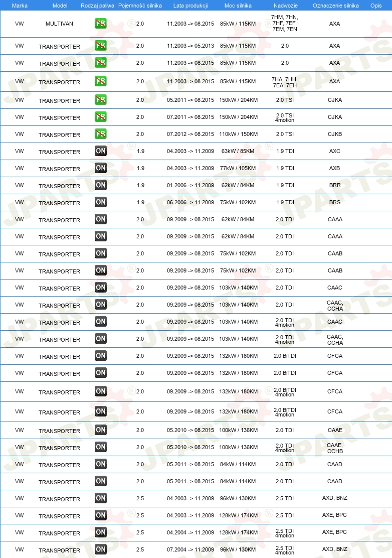Click the ON icon in the 07.2004 AXD, BNZ row

coord(101,549)
